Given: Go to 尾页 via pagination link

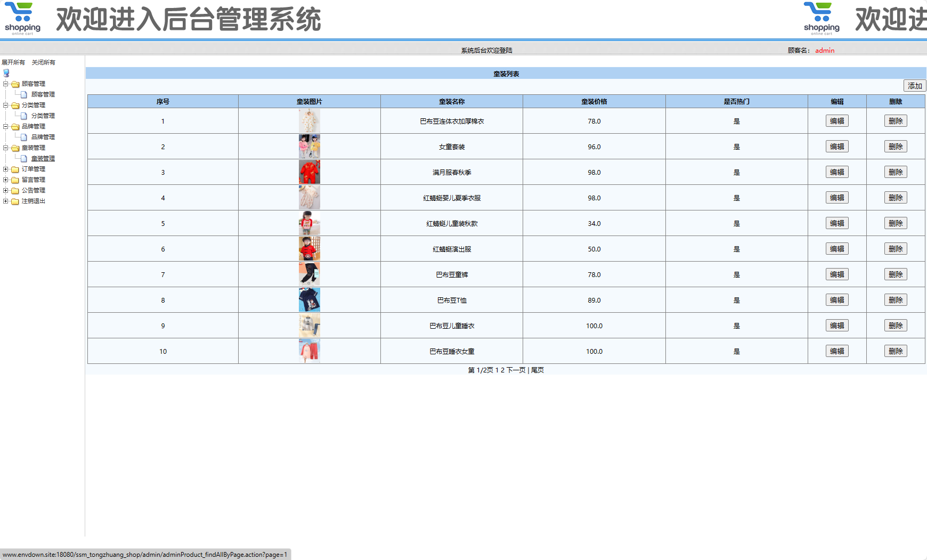Looking at the screenshot, I should tap(537, 369).
